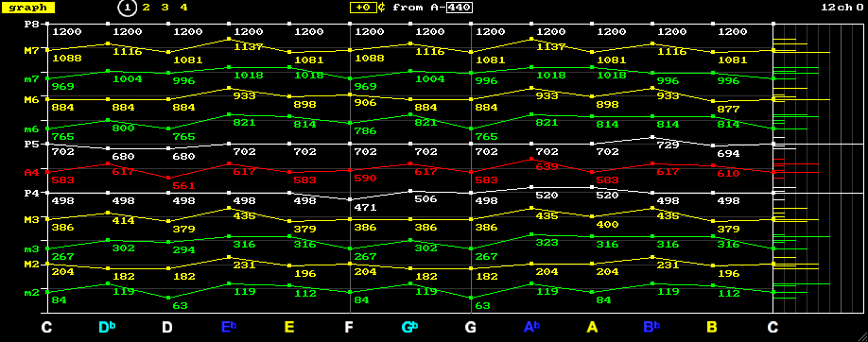Viewport: 868px width, 342px height.
Task: Select the P4 interval label
Action: click(31, 193)
